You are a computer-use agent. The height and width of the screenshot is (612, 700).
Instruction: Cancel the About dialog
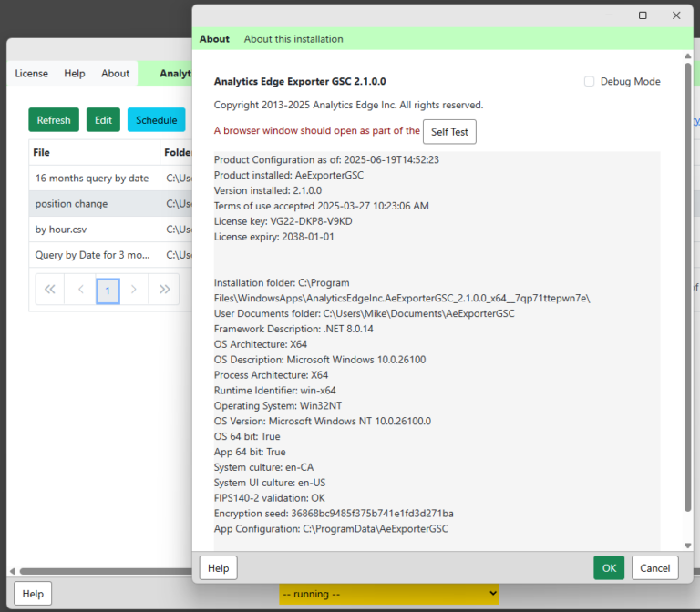[654, 568]
